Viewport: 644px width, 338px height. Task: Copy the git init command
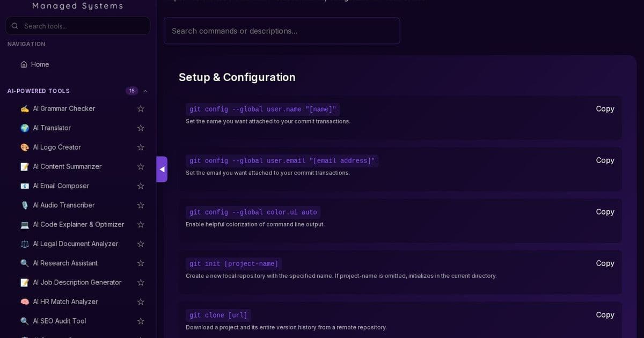[605, 263]
